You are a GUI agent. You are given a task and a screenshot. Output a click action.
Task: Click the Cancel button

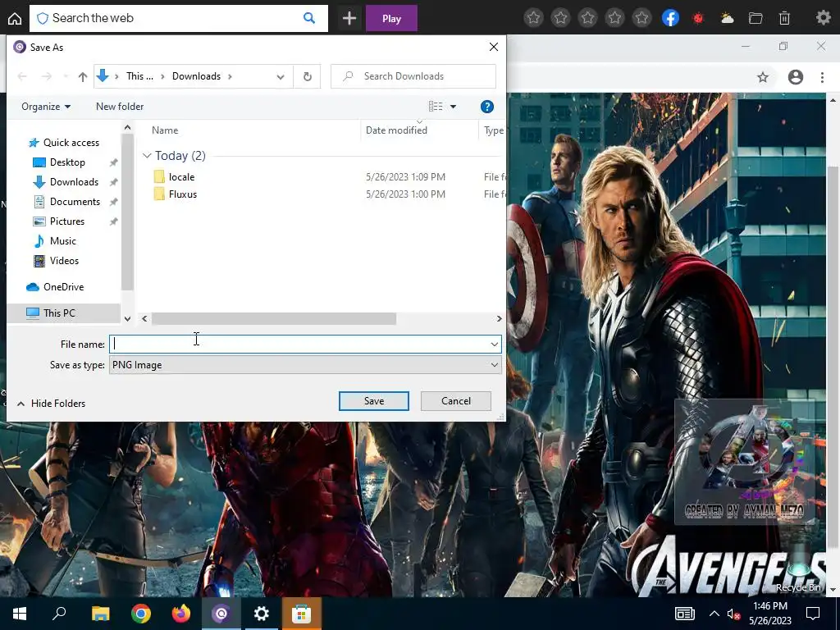click(x=456, y=400)
